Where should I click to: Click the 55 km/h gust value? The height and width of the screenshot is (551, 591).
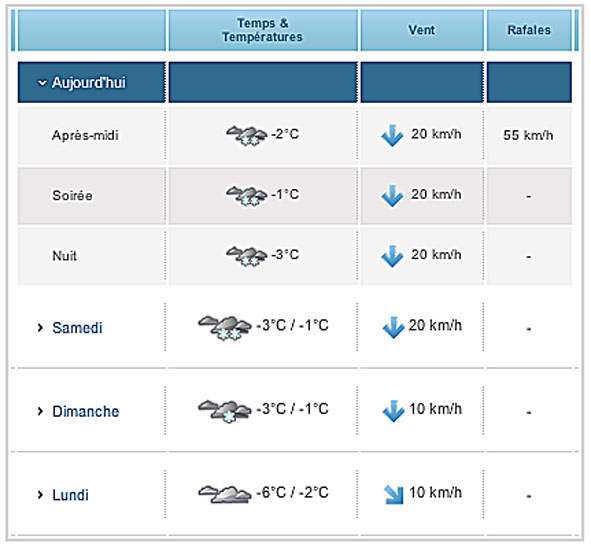click(x=528, y=135)
